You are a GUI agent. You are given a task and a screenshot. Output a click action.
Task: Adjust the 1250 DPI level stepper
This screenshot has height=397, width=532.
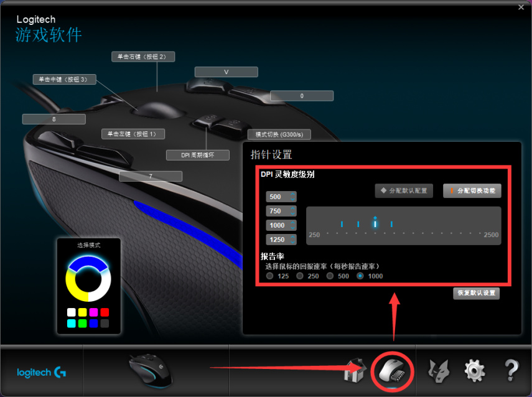[x=292, y=239]
